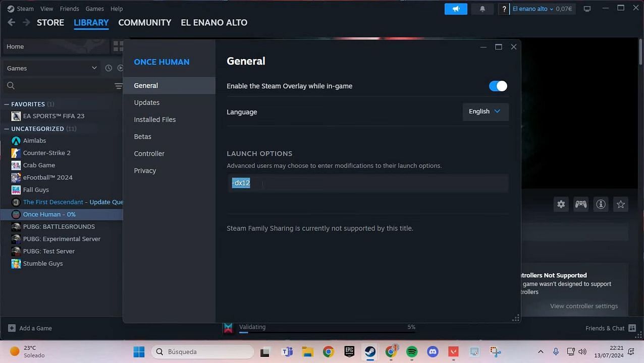Screen dimensions: 644x363
Task: Open the COMMUNITY section
Action: tap(145, 23)
